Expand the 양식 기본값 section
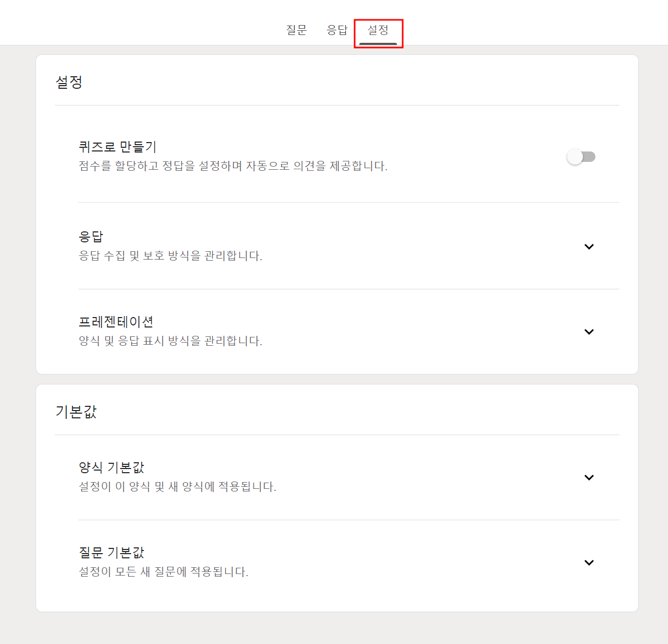The image size is (668, 644). tap(589, 477)
